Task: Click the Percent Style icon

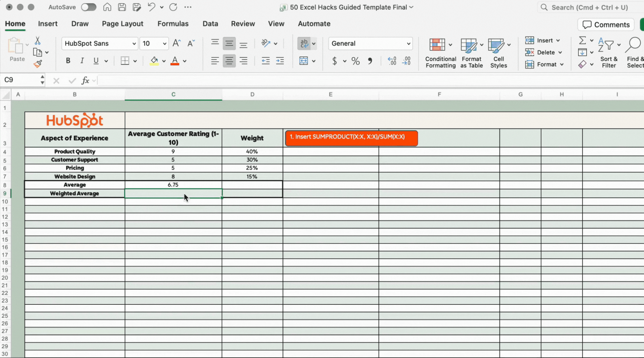Action: pos(355,61)
